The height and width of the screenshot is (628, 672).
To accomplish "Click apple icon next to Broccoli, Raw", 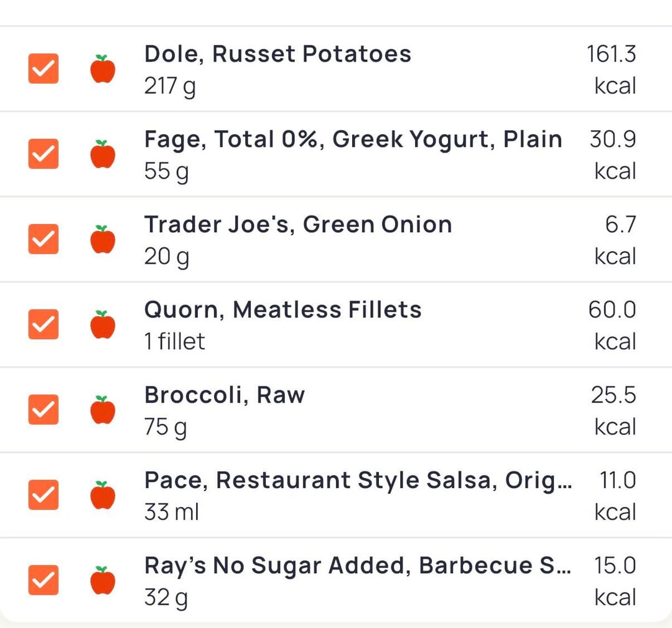I will (103, 410).
